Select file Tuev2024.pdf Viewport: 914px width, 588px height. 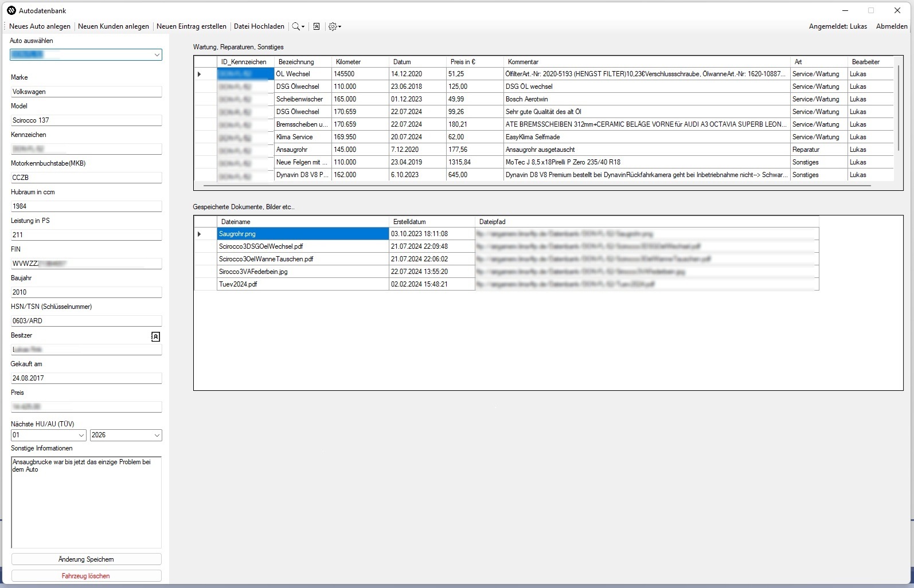(303, 284)
